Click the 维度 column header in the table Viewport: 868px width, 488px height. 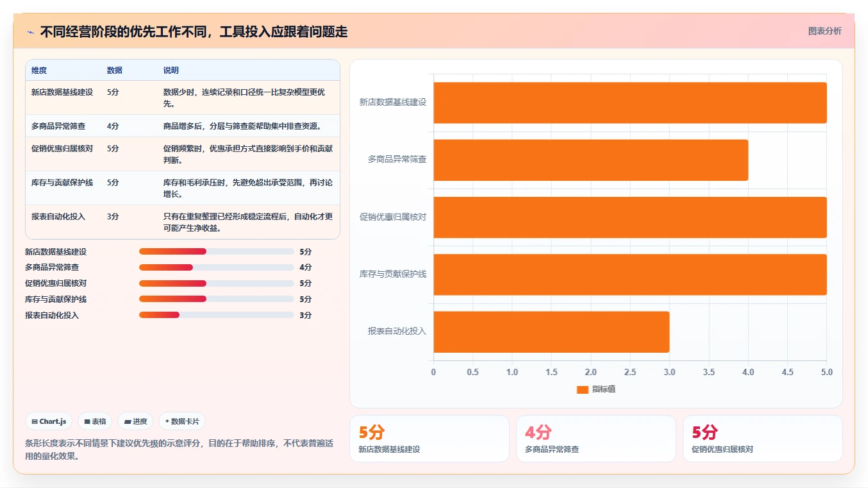[39, 71]
